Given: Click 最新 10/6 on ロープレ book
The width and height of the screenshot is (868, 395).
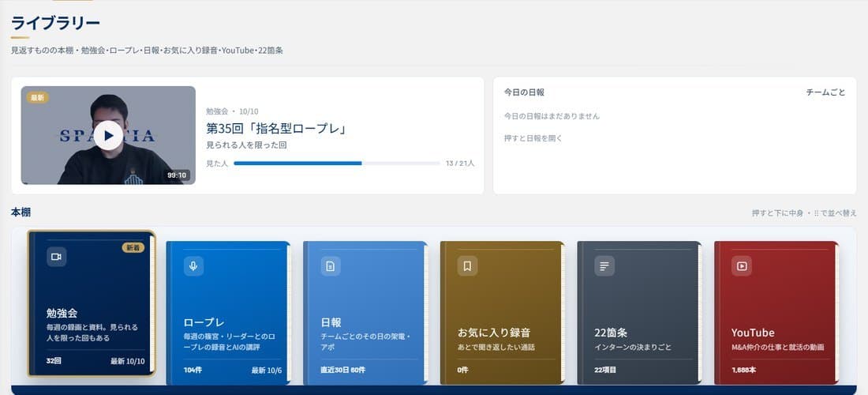Looking at the screenshot, I should 267,370.
